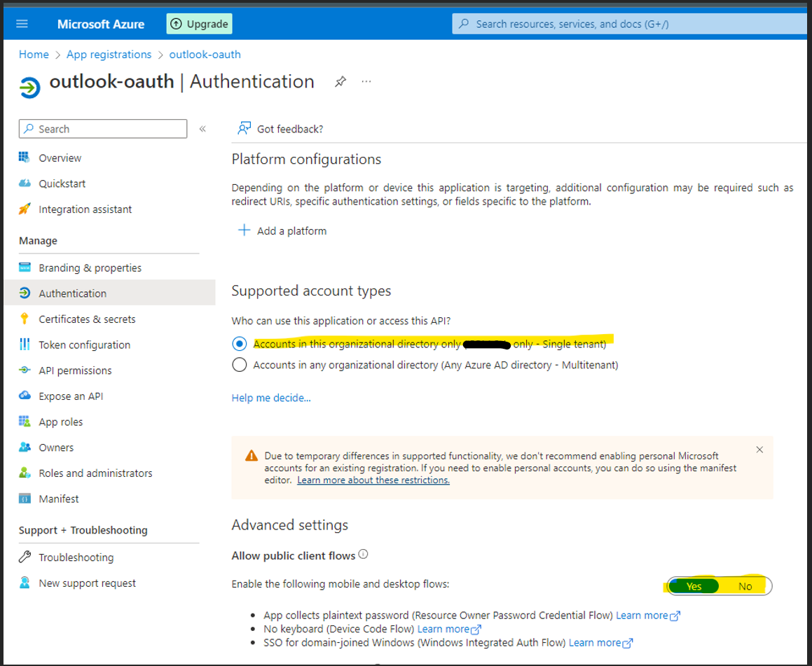812x666 pixels.
Task: Go to Home breadcrumb
Action: 34,55
